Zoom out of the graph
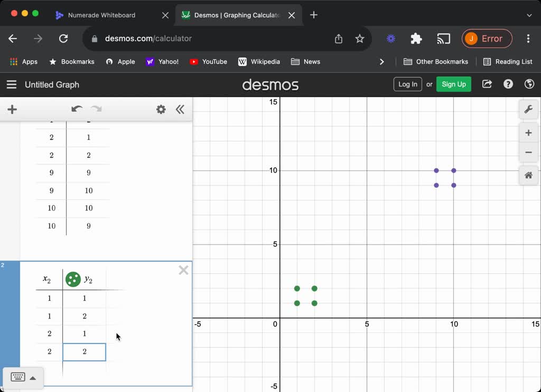541x392 pixels. click(x=528, y=152)
